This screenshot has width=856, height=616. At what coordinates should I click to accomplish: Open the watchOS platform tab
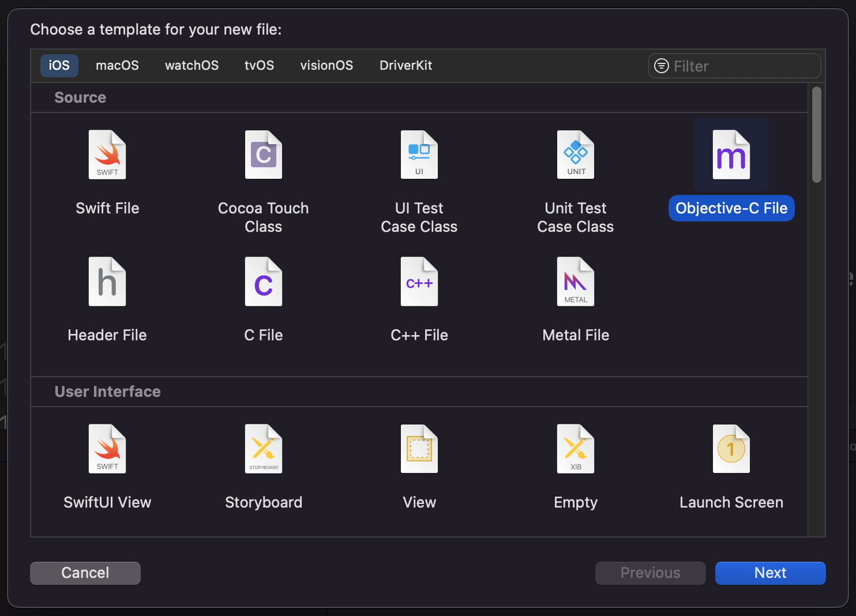[192, 65]
